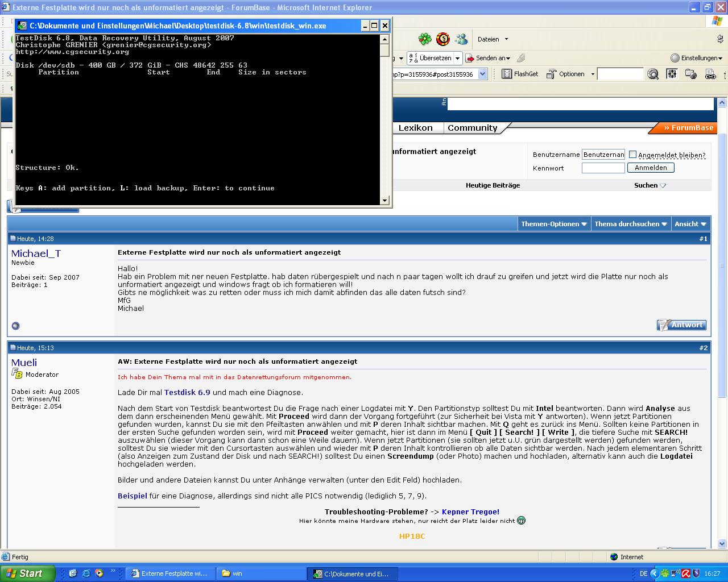
Task: Switch to the Community tab
Action: [472, 128]
